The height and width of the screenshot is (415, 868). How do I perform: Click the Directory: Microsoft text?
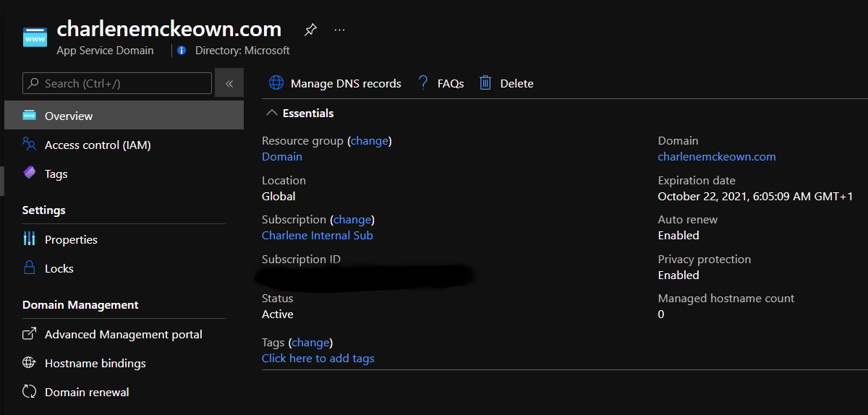242,51
